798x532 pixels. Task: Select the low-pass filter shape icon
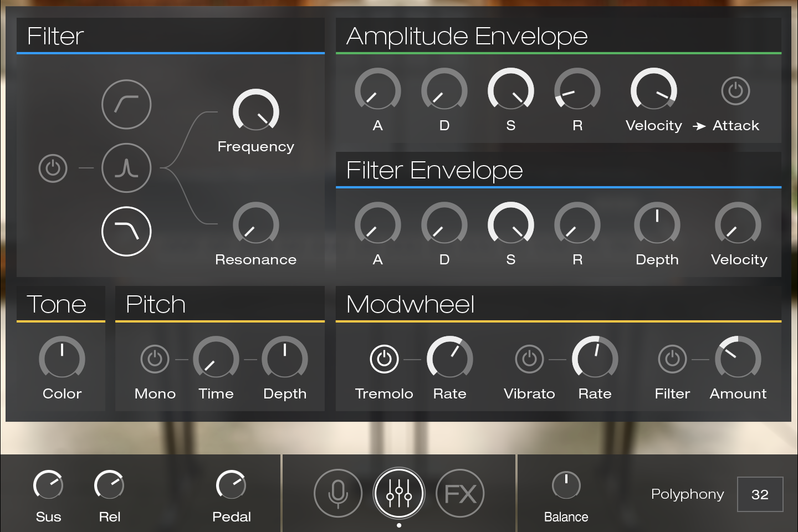pyautogui.click(x=126, y=232)
